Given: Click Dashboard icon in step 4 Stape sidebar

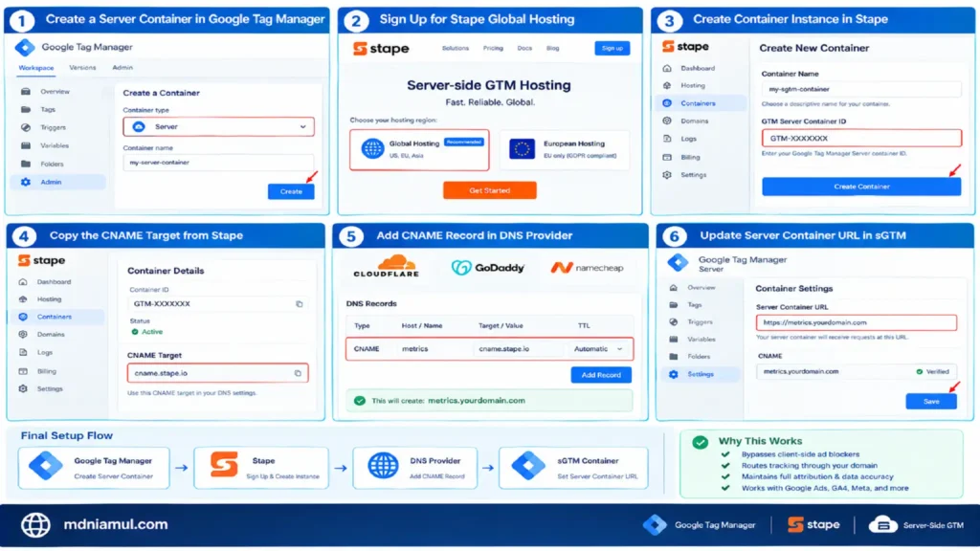Looking at the screenshot, I should coord(23,282).
